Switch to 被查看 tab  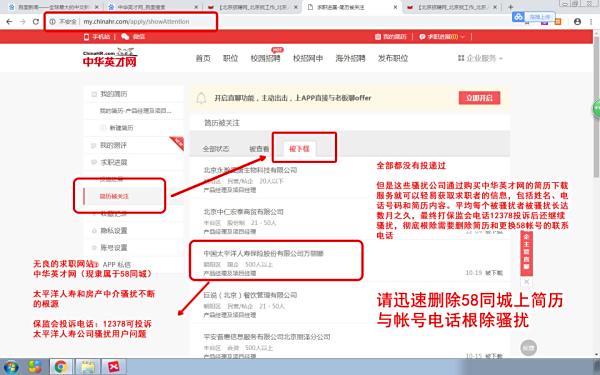coord(259,149)
